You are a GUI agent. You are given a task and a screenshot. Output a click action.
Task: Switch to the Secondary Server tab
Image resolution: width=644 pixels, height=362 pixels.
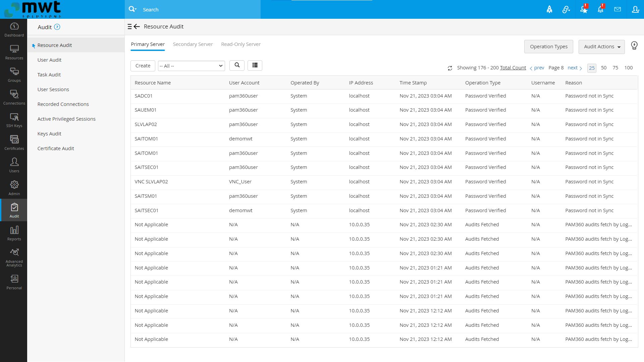point(193,44)
